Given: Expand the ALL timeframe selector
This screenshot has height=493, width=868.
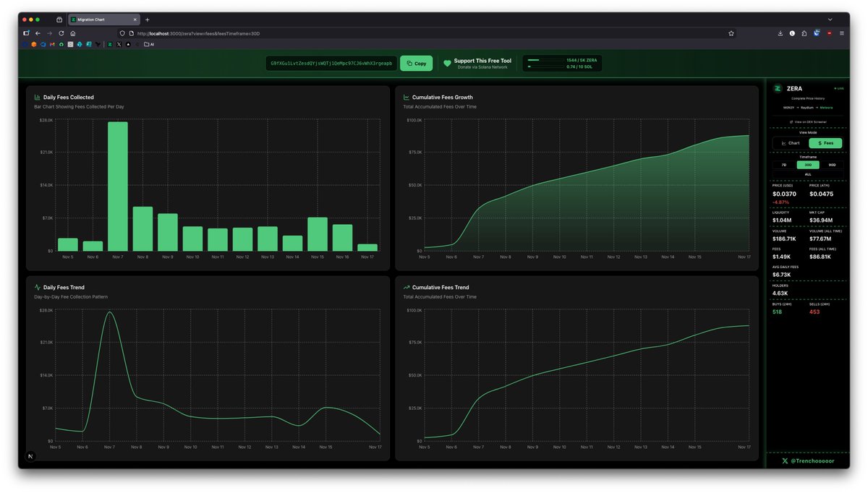Looking at the screenshot, I should pyautogui.click(x=808, y=174).
